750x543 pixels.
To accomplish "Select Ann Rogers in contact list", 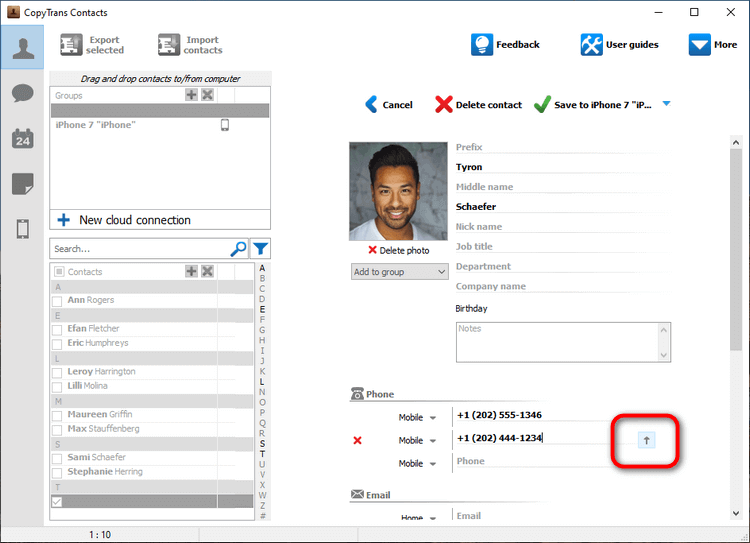I will pyautogui.click(x=91, y=300).
